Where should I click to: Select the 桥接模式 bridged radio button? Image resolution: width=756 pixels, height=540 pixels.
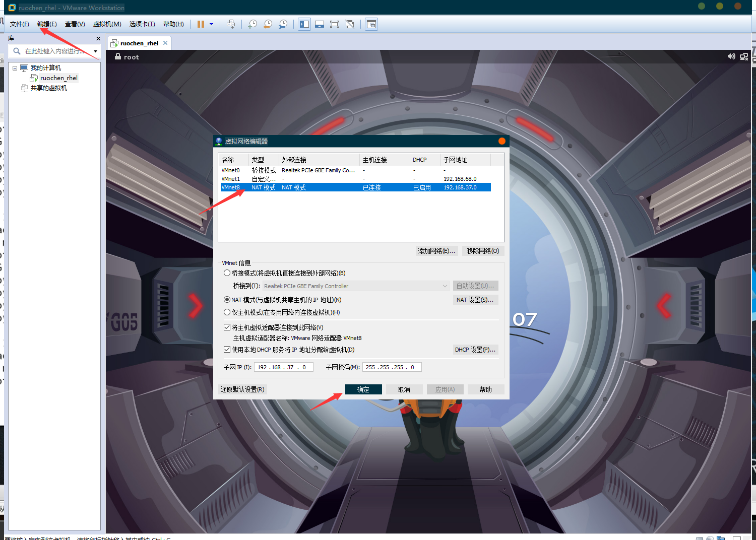pos(227,273)
